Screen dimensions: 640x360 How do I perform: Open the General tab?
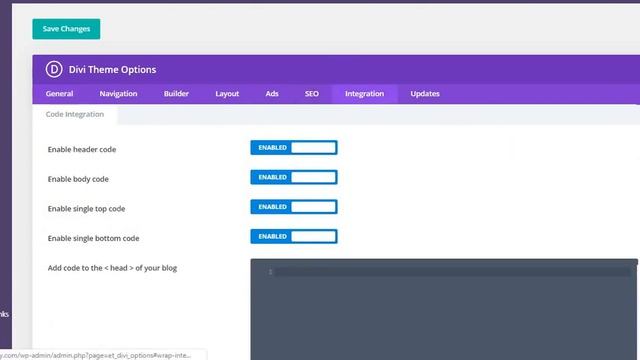coord(59,94)
